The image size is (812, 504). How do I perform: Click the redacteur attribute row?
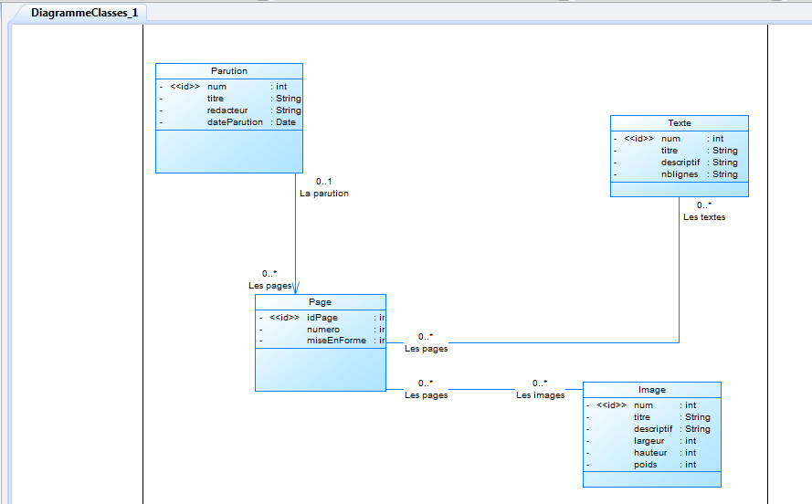pyautogui.click(x=227, y=110)
